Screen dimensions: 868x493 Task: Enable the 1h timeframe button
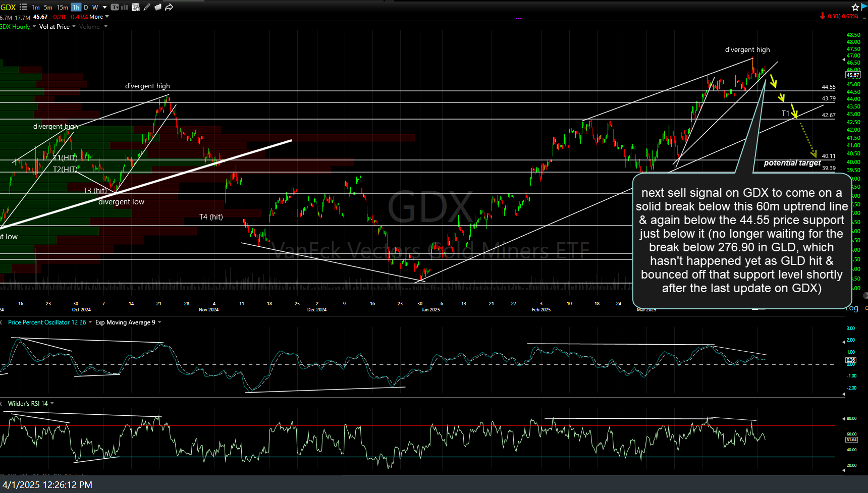tap(76, 7)
